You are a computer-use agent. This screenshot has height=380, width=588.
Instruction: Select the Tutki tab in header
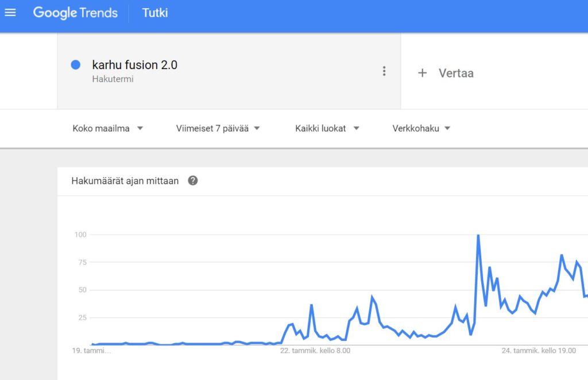(x=155, y=13)
